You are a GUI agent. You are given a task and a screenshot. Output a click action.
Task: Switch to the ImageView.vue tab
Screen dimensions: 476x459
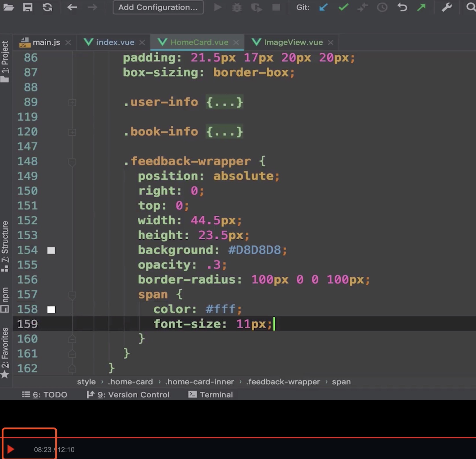click(293, 42)
